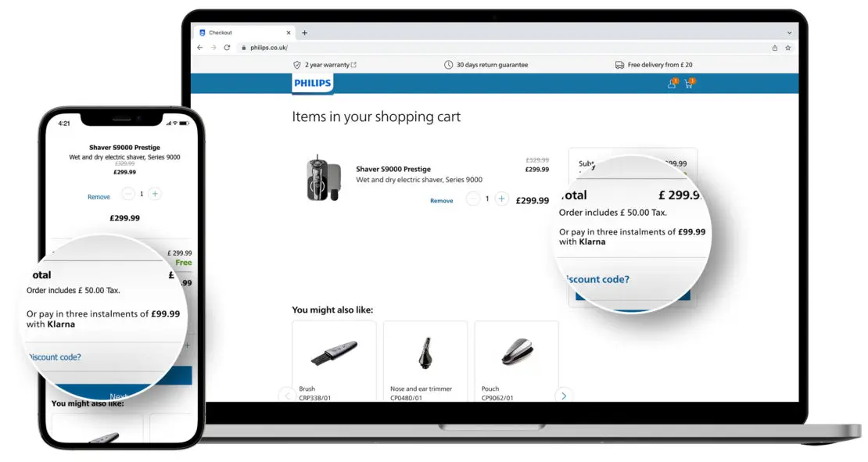This screenshot has width=868, height=462.
Task: Select the Checkout tab
Action: pyautogui.click(x=245, y=33)
